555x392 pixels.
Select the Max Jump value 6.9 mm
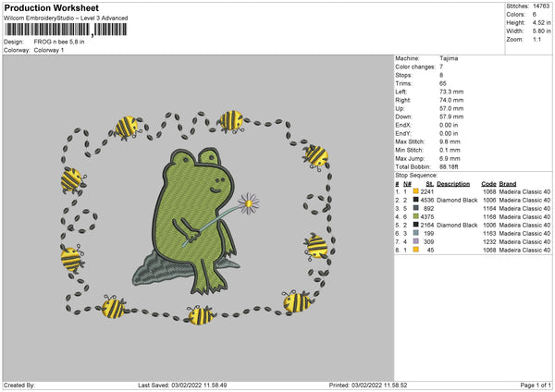(450, 159)
